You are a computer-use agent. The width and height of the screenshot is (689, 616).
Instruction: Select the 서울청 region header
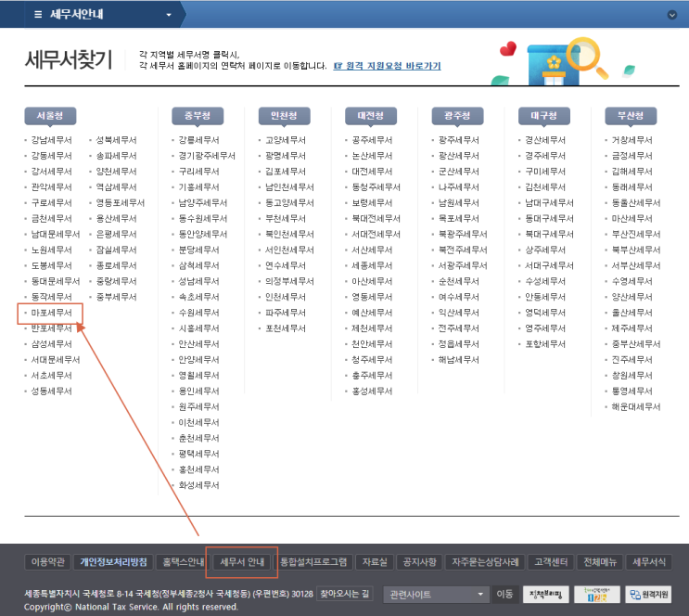[50, 116]
